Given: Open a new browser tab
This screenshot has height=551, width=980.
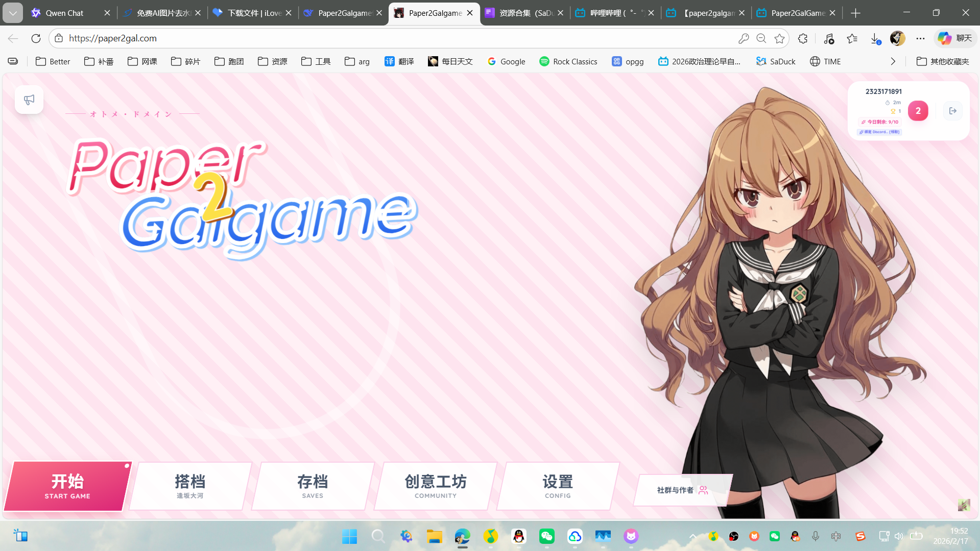Looking at the screenshot, I should coord(856,13).
